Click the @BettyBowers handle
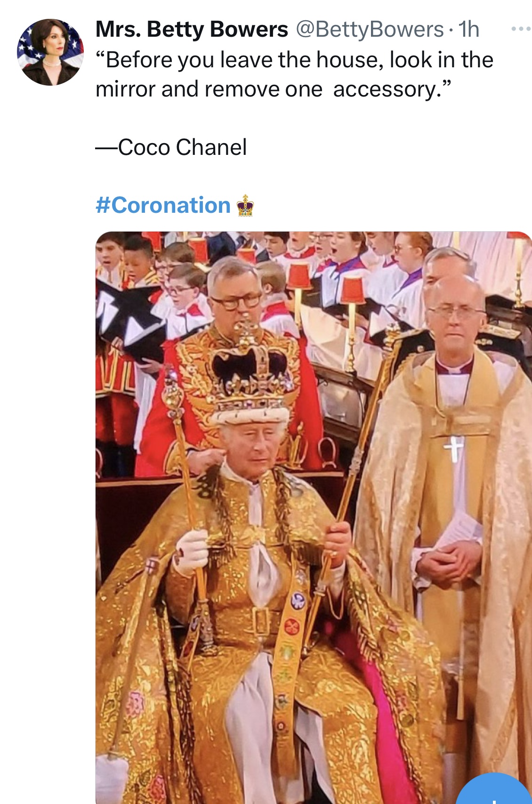This screenshot has height=804, width=532. click(370, 29)
